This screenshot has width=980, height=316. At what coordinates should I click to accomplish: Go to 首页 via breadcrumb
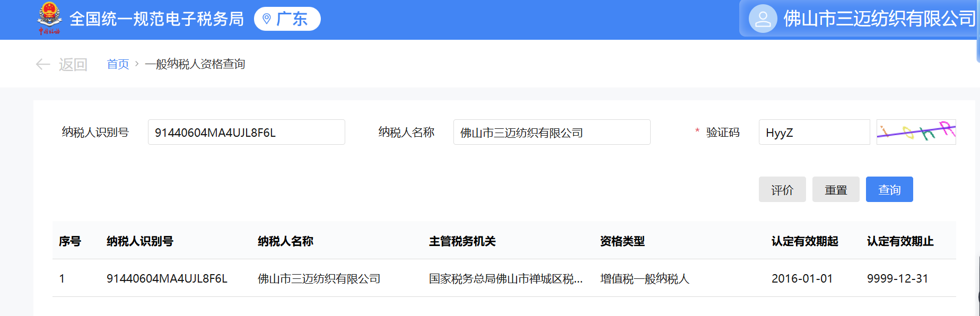tap(118, 64)
